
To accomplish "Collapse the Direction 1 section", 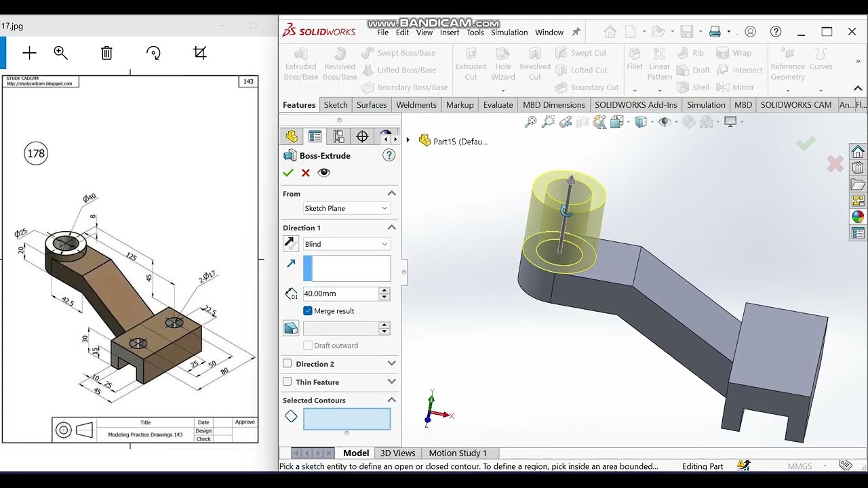I will [x=391, y=228].
